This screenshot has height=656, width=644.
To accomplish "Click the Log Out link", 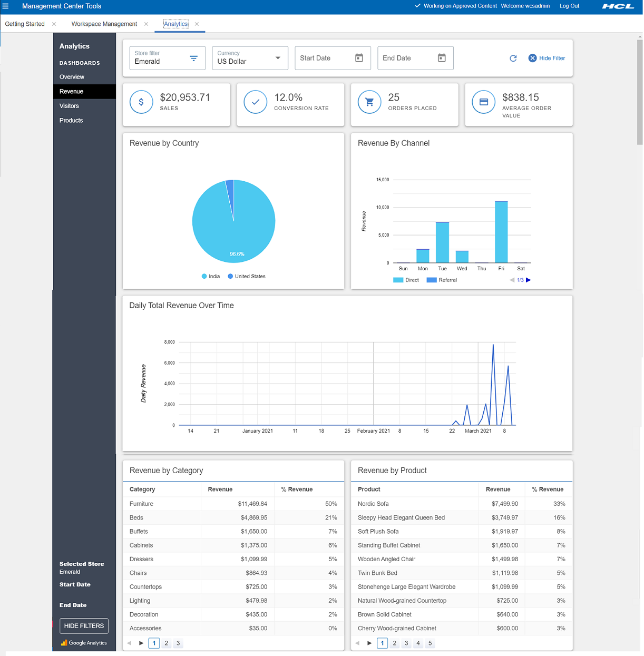I will click(569, 6).
